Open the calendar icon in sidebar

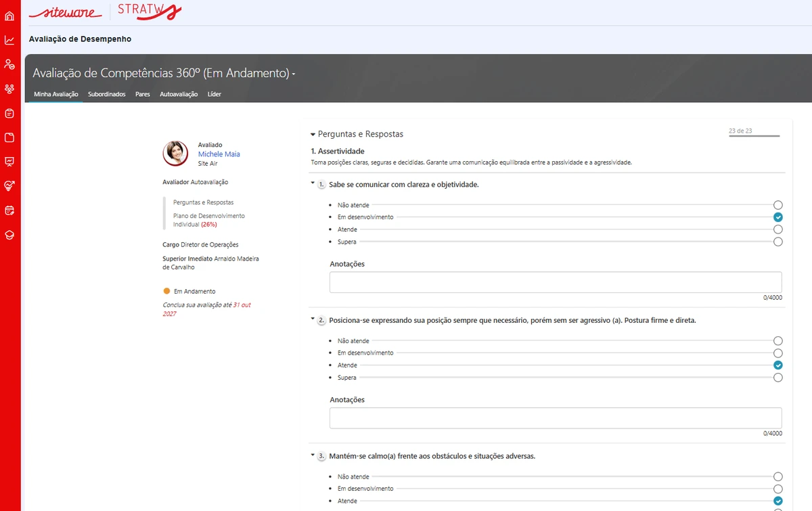tap(9, 210)
